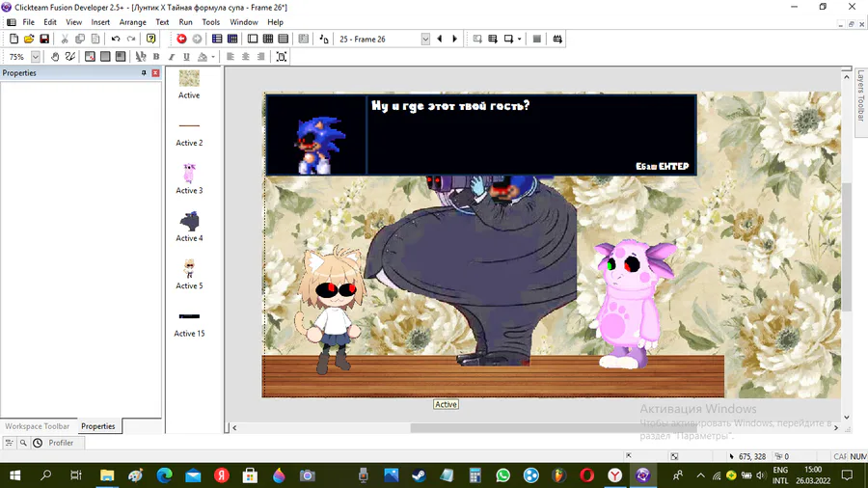Image resolution: width=868 pixels, height=488 pixels.
Task: Expand the 75% zoom dropdown
Action: click(x=36, y=57)
